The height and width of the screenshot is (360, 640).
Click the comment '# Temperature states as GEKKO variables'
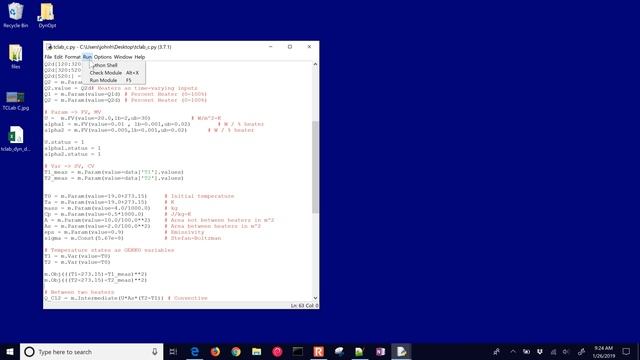pos(109,250)
